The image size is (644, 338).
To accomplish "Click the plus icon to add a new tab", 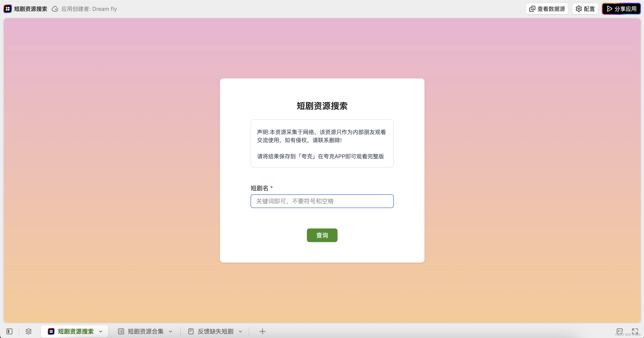I will pos(262,331).
